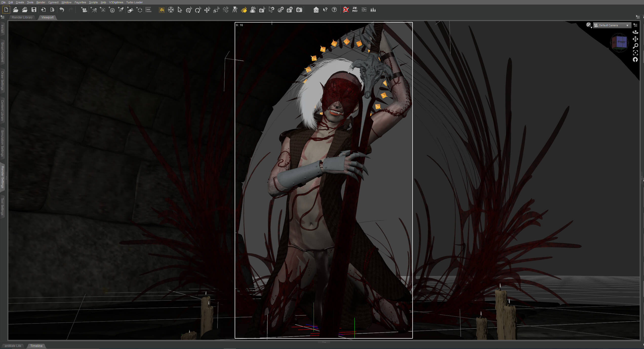Select the Universal manipulator tool
Screen dimensions: 644x349
click(171, 10)
